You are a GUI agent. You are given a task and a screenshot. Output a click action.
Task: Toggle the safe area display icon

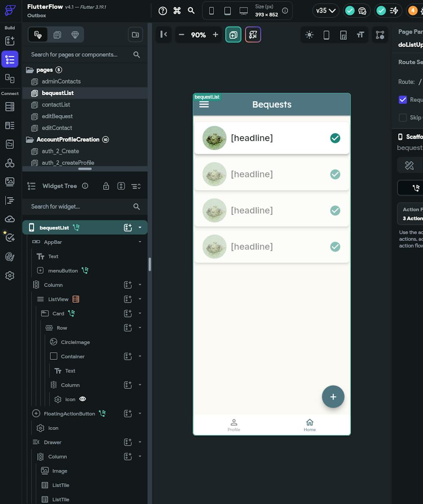343,35
